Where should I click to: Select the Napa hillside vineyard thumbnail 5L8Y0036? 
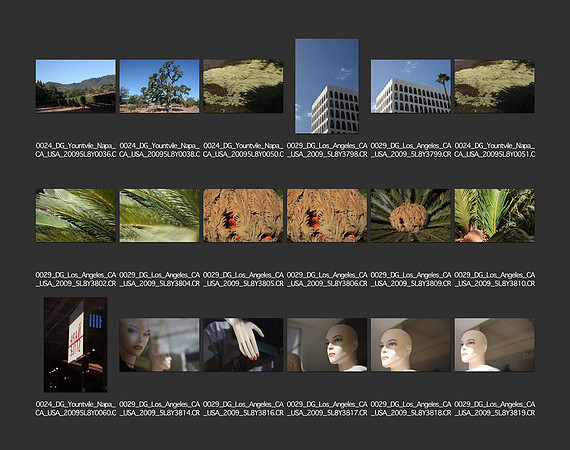[76, 86]
